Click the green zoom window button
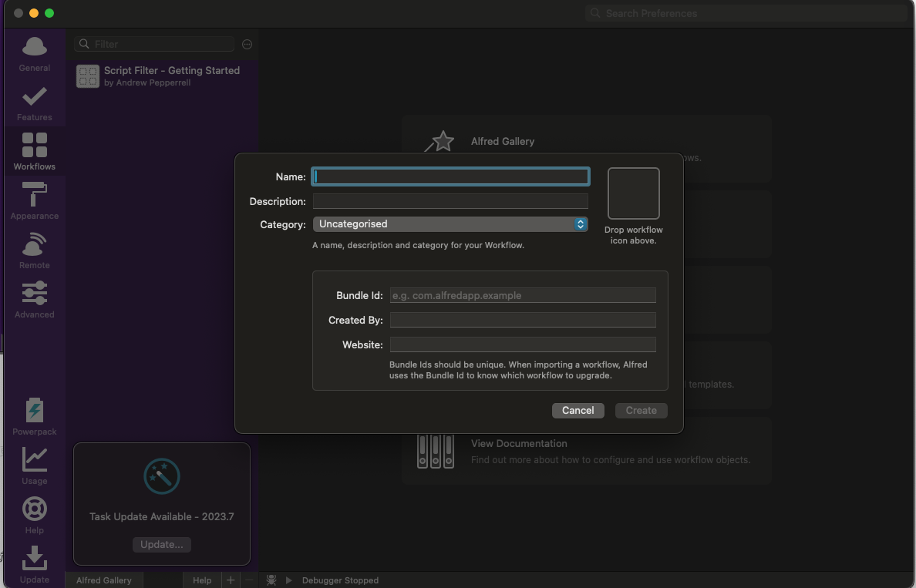 (x=49, y=13)
